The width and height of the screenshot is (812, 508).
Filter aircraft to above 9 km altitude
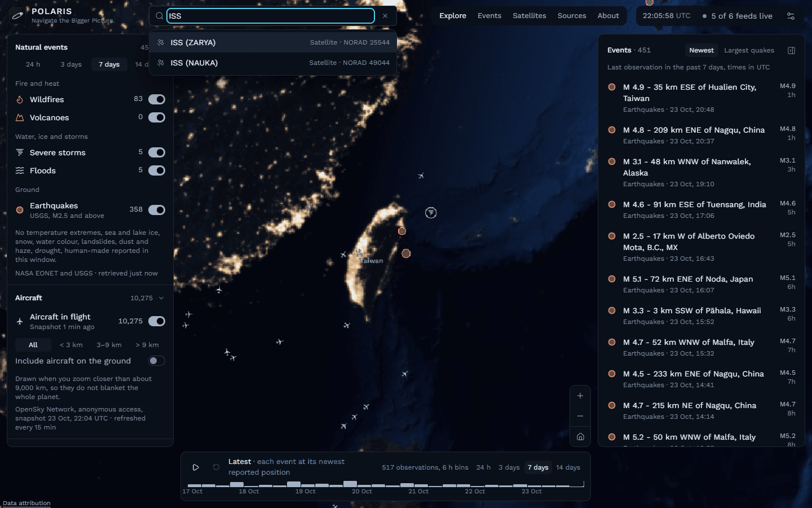[147, 345]
